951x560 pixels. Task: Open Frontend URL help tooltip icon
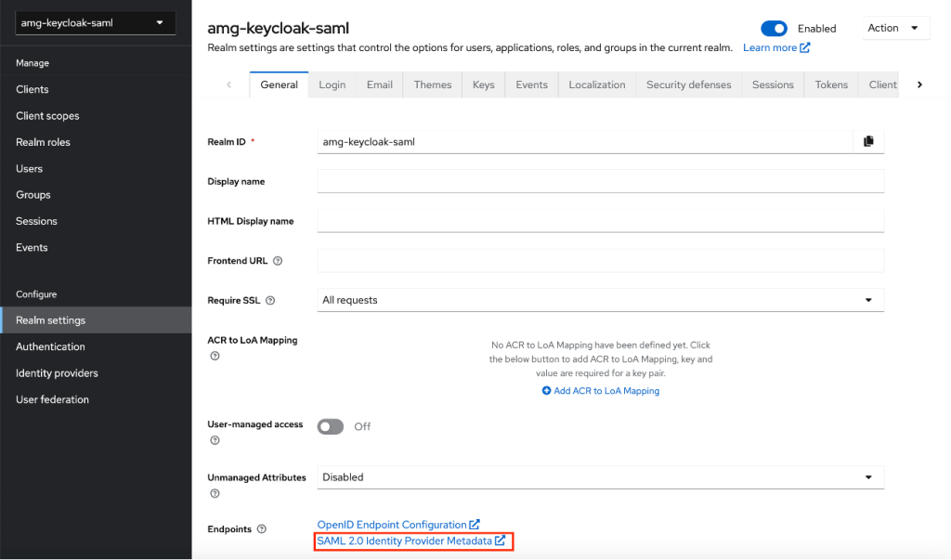[278, 261]
